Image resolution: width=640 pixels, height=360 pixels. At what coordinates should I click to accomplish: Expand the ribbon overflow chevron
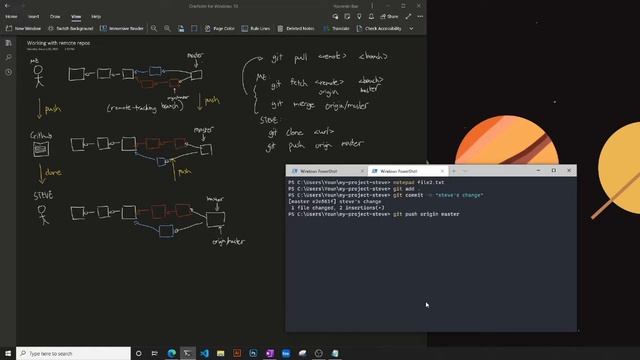[x=411, y=29]
